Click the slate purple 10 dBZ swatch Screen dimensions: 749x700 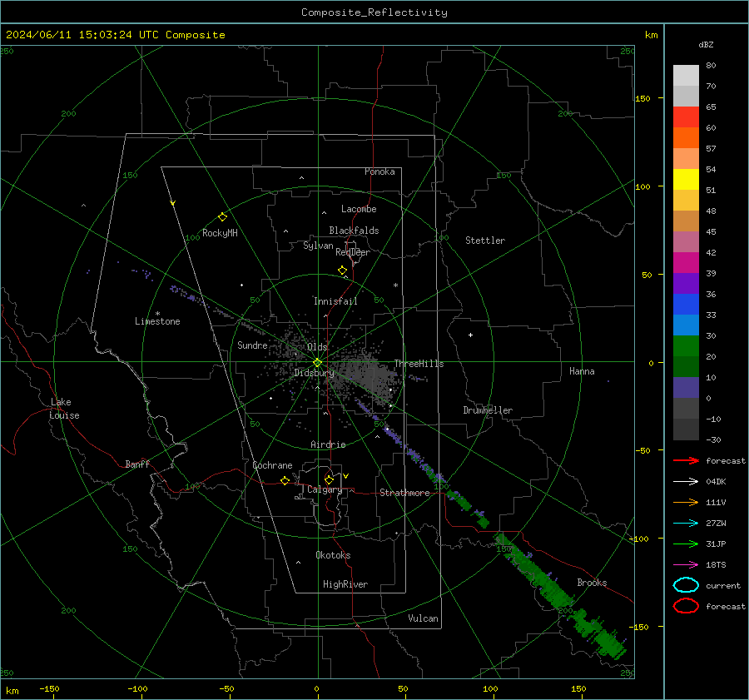coord(686,388)
